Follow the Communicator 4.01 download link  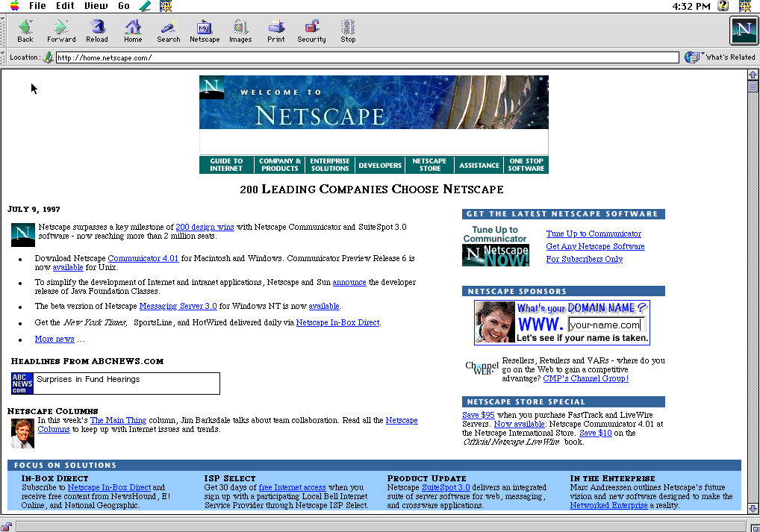143,258
